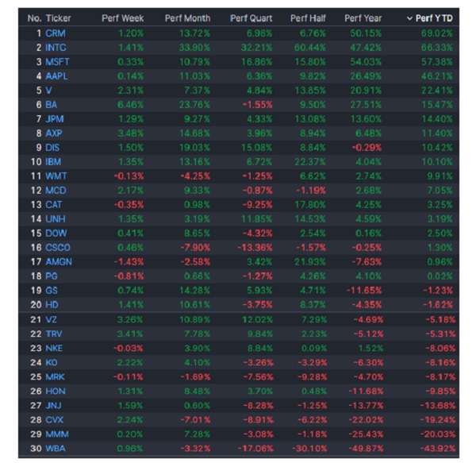The height and width of the screenshot is (463, 476).
Task: Open the CRM ticker link
Action: 56,33
